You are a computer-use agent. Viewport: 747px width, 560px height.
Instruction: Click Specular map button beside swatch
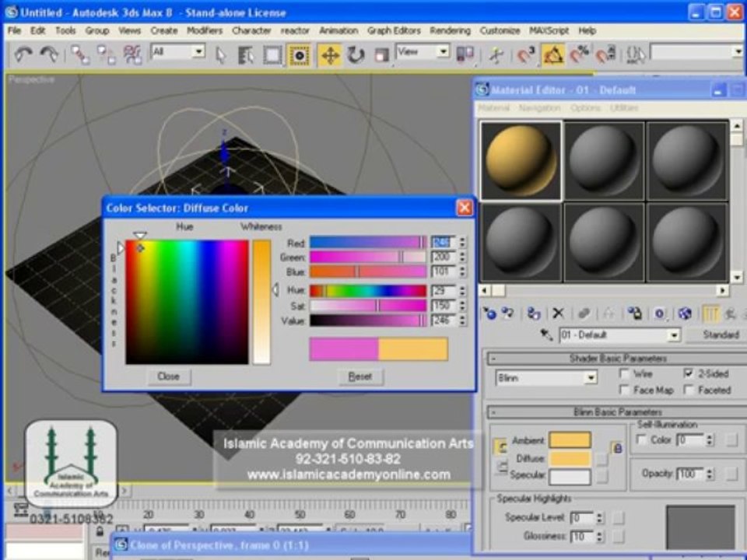(x=601, y=476)
